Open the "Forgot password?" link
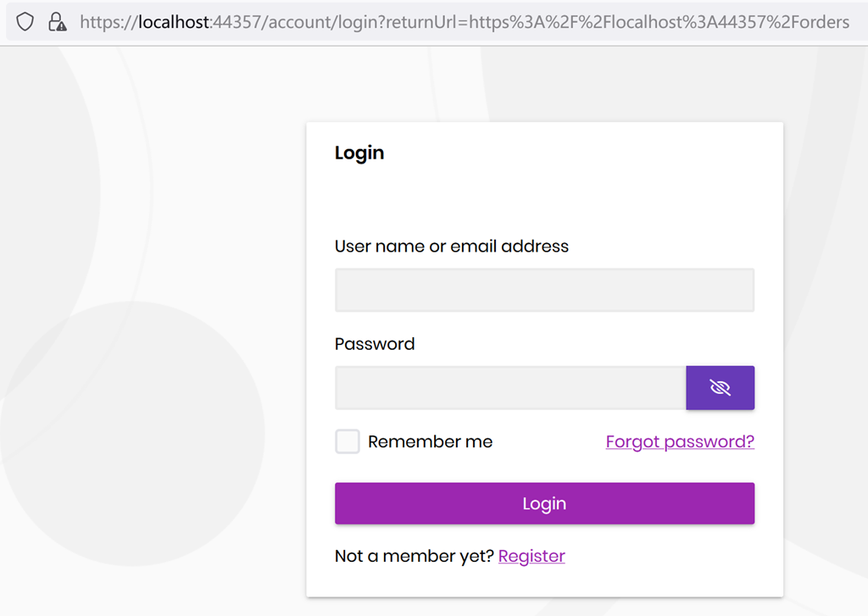This screenshot has height=616, width=868. point(680,441)
